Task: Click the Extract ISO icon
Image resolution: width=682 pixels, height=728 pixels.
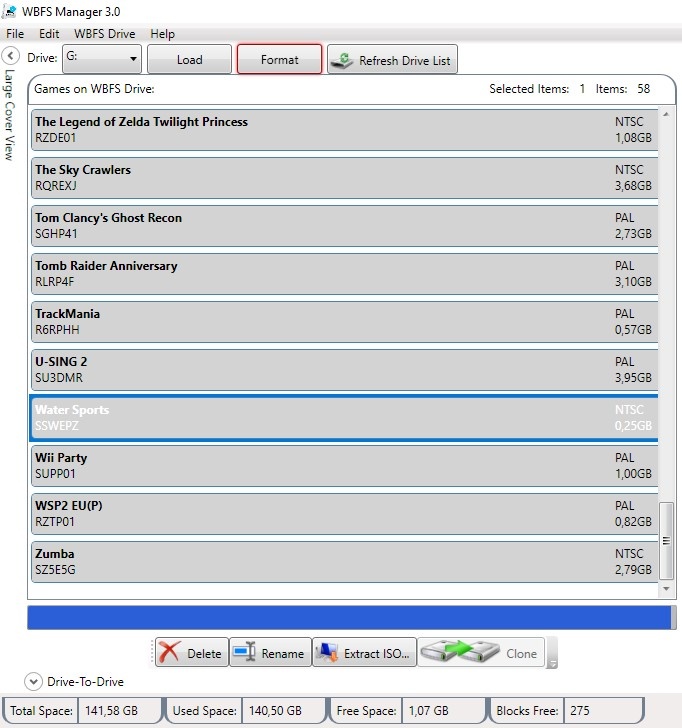Action: (x=328, y=653)
